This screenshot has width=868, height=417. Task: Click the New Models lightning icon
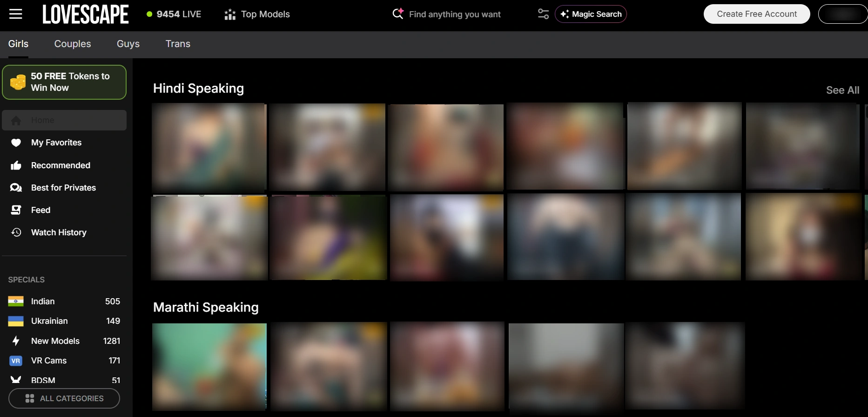16,341
